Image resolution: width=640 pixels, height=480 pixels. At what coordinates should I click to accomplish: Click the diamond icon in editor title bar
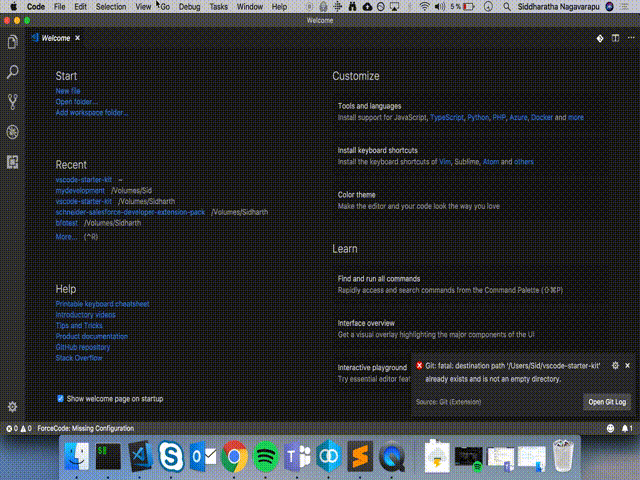(x=600, y=38)
